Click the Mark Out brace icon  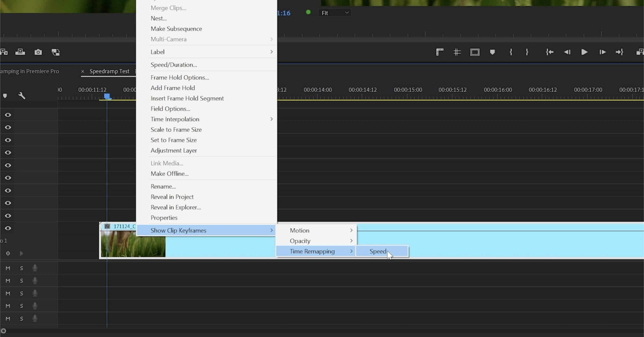coord(527,52)
